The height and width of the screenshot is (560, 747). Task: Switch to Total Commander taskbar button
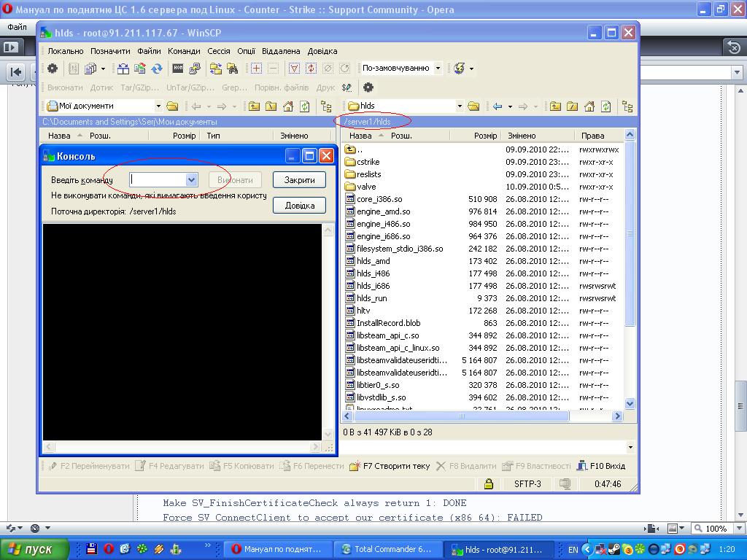pyautogui.click(x=387, y=549)
